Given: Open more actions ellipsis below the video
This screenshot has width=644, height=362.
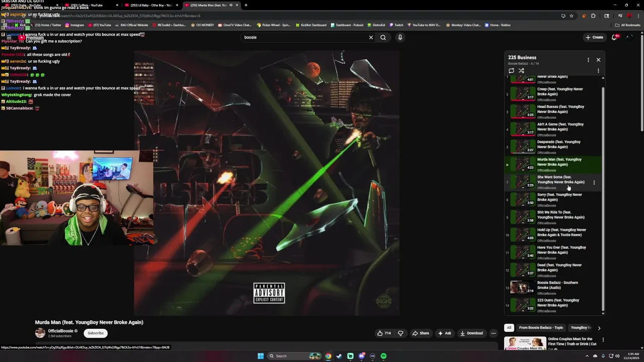Looking at the screenshot, I should click(x=494, y=333).
